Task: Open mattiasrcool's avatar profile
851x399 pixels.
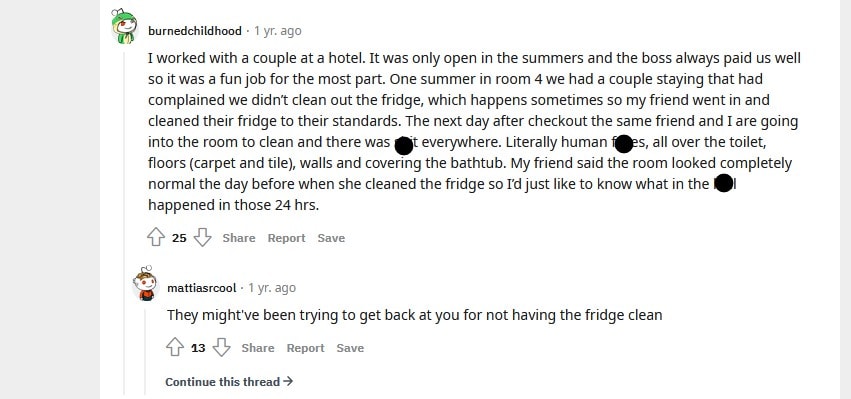Action: 145,284
